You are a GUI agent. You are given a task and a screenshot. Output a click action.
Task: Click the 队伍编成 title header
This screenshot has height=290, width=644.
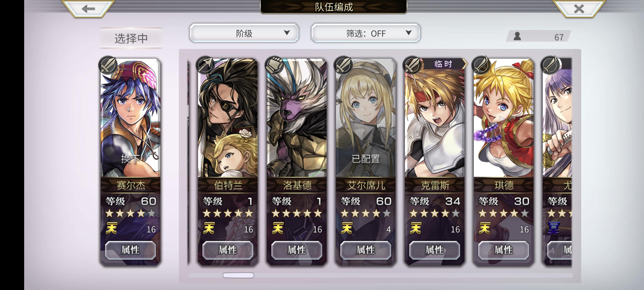[x=334, y=7]
